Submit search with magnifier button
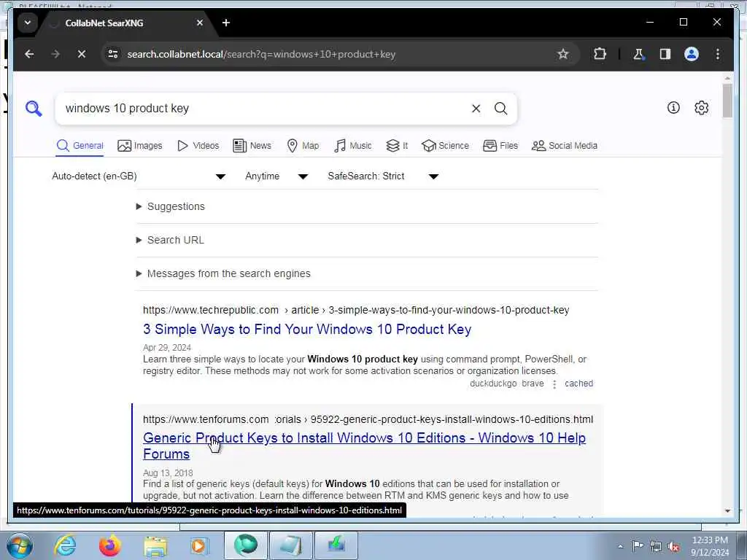Viewport: 747px width, 560px height. 500,109
